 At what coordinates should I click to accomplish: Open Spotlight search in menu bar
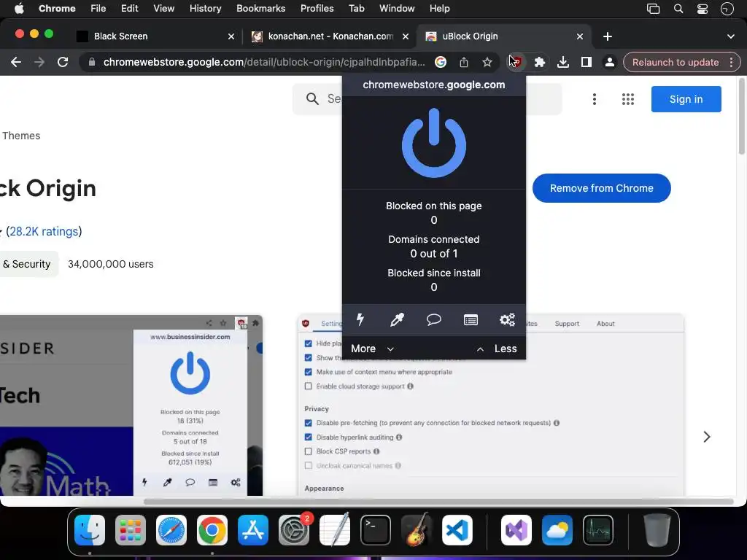click(x=678, y=9)
